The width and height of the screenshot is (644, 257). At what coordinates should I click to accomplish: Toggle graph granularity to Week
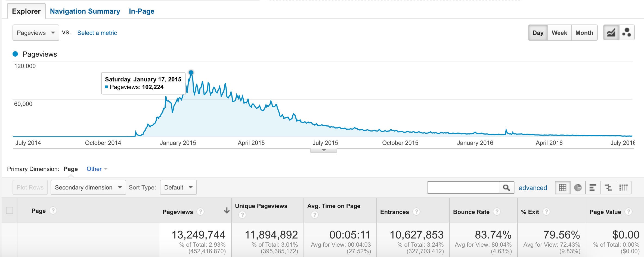(559, 33)
